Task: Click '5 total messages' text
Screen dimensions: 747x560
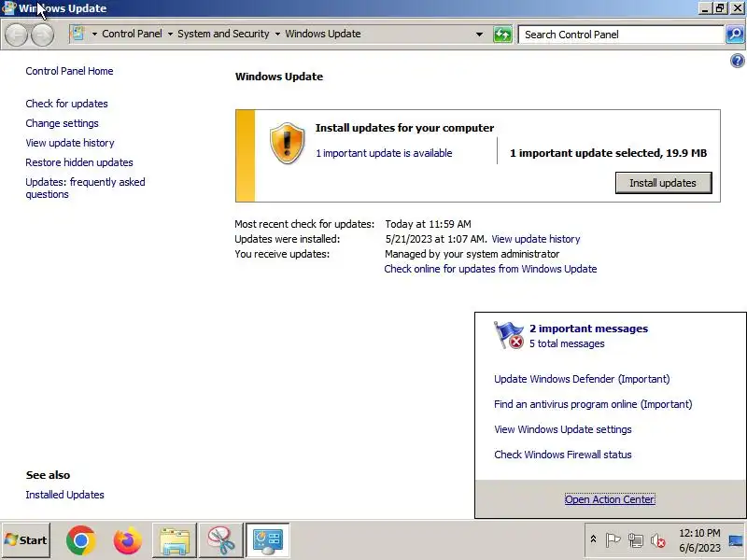Action: coord(567,343)
